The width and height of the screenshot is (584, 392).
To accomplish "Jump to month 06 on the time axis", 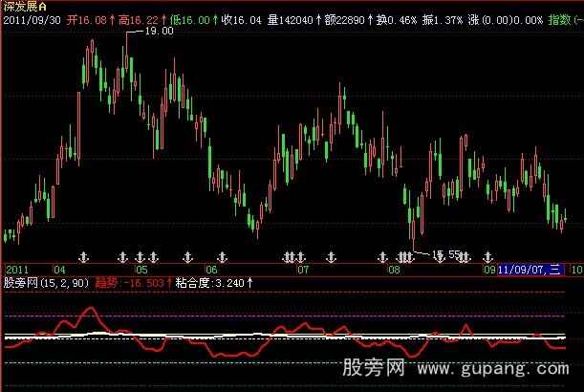I will coord(211,270).
